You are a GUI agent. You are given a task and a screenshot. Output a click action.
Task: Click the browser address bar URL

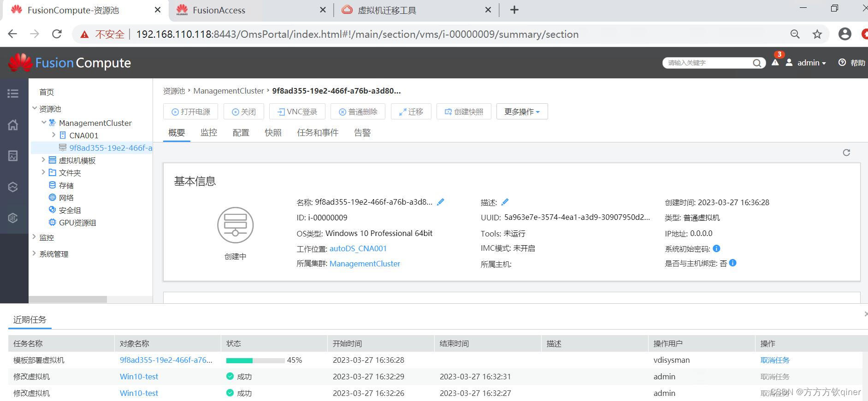point(357,34)
